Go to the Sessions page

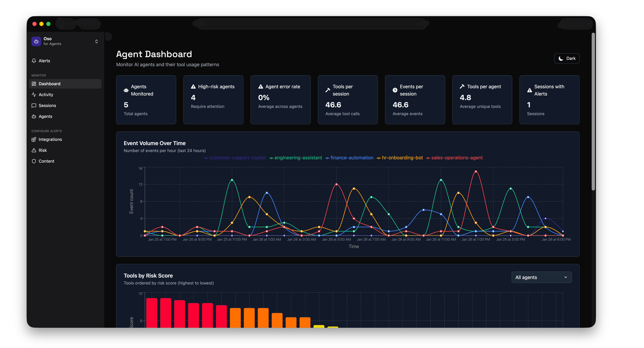47,105
